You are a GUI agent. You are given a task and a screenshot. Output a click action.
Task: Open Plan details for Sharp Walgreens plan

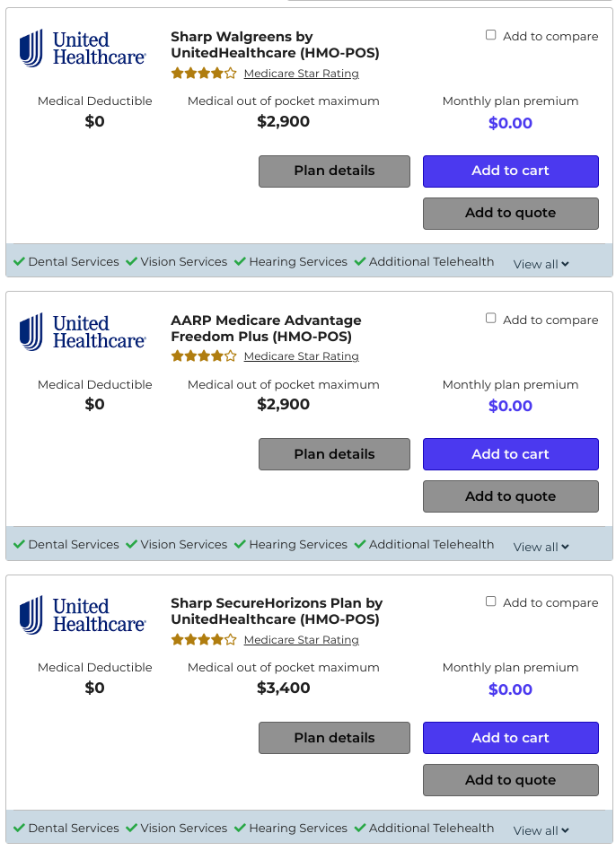coord(334,171)
